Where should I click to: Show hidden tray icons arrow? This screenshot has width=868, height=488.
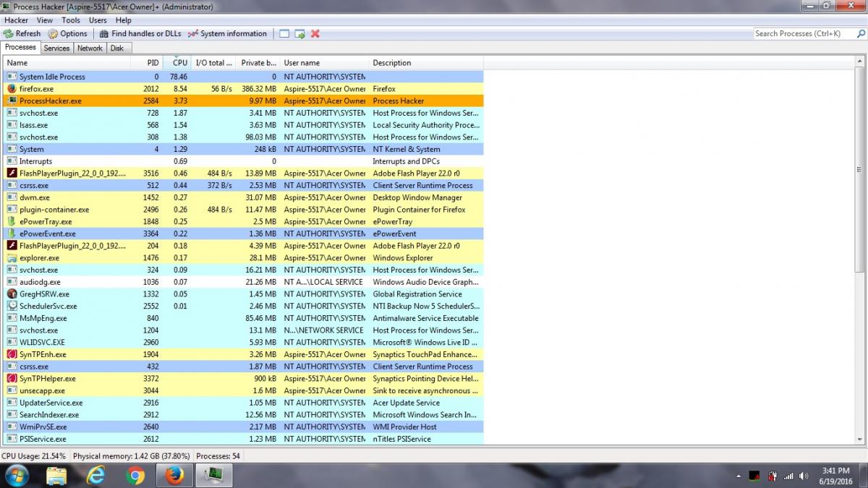pos(739,476)
